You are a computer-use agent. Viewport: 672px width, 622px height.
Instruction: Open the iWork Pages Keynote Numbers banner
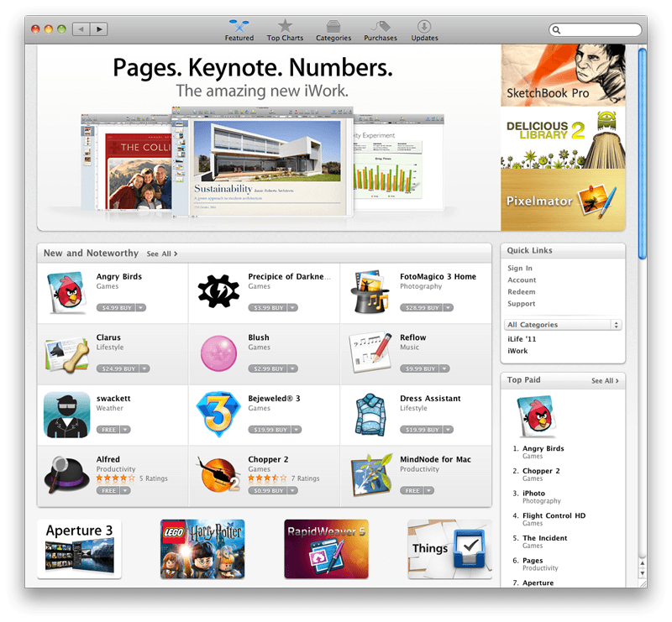(269, 138)
